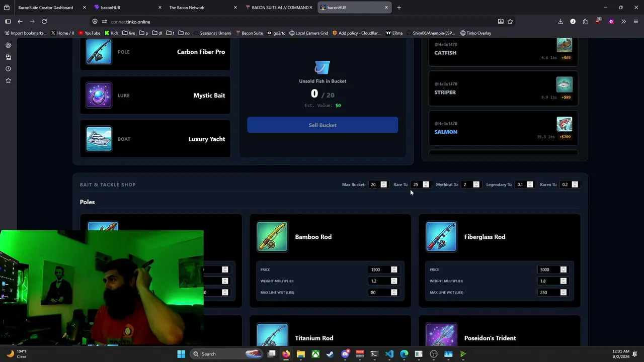Screen dimensions: 644x362
Task: Click the Sell Bucket button
Action: coord(323,125)
